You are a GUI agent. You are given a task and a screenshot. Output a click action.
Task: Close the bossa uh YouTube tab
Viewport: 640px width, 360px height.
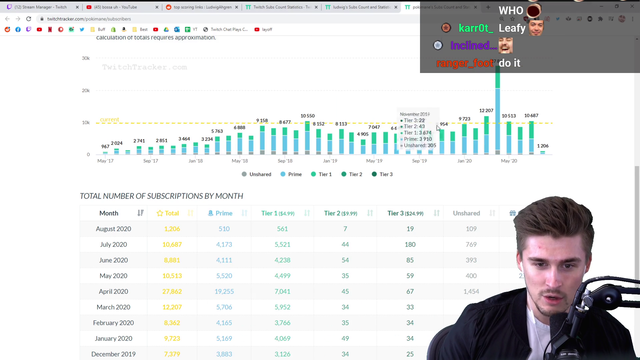[x=157, y=7]
